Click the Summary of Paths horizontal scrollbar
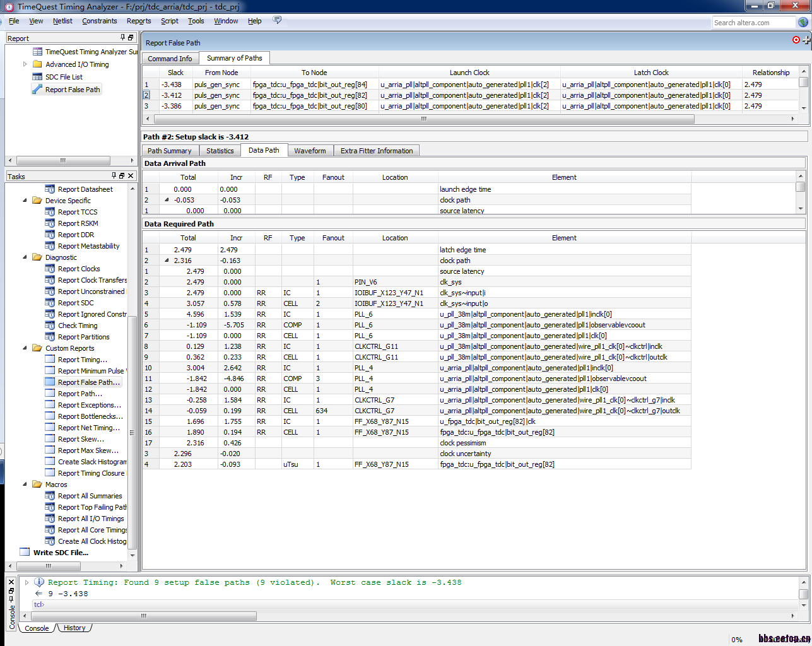Viewport: 812px width, 646px height. pos(423,119)
